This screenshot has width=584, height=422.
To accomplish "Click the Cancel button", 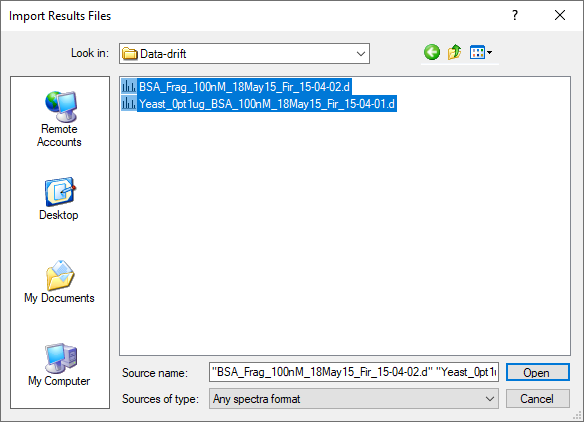I will (537, 399).
